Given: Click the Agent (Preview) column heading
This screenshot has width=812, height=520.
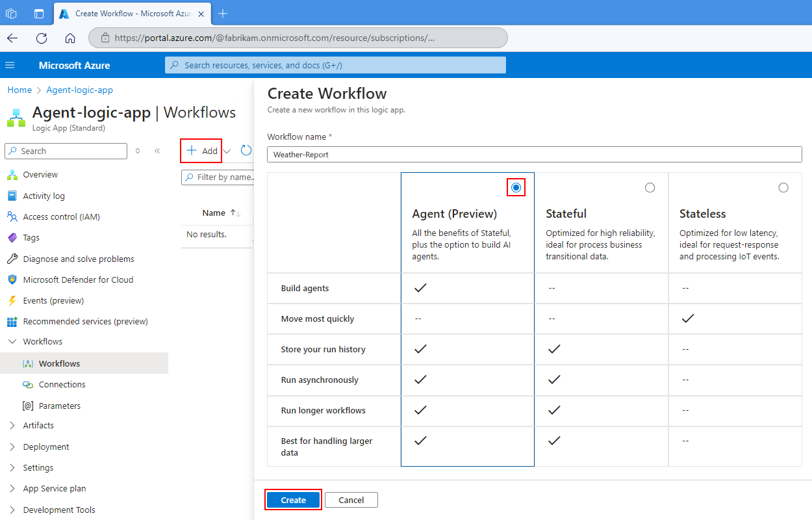Looking at the screenshot, I should [454, 214].
